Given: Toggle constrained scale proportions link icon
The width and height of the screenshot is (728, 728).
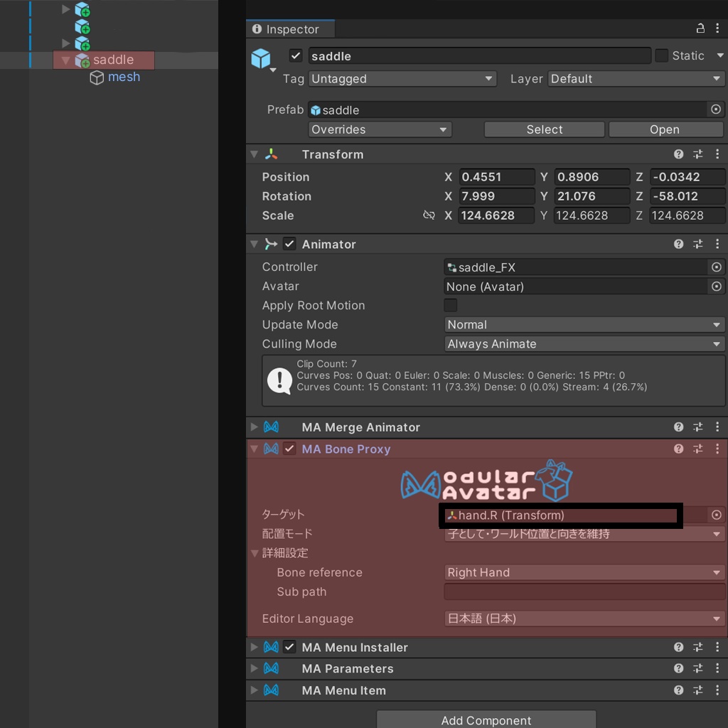Looking at the screenshot, I should click(429, 215).
